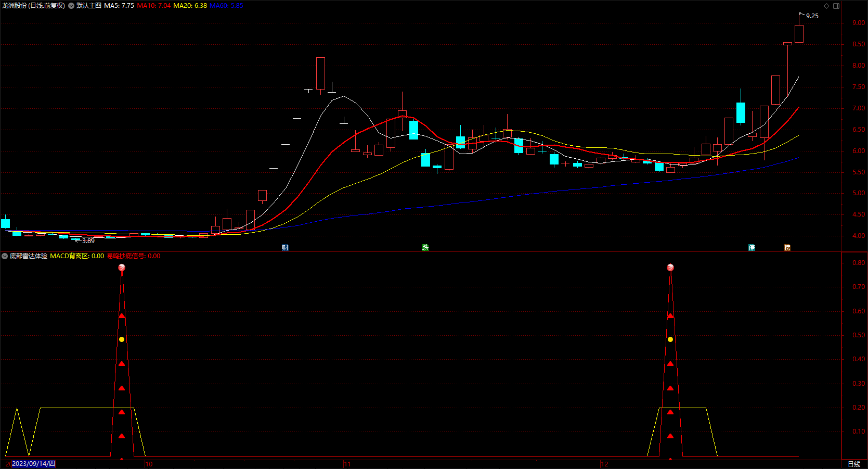
Task: Click the 财 event marker
Action: click(x=285, y=248)
